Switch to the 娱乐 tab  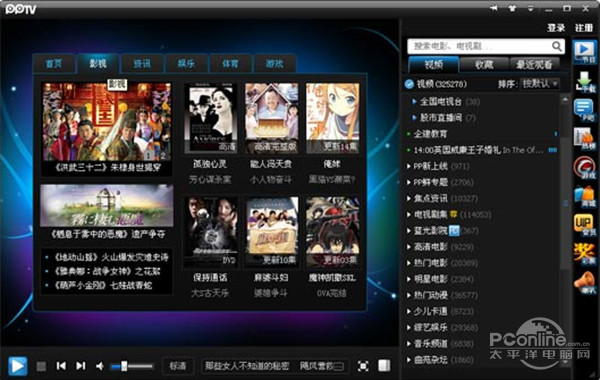(x=186, y=64)
